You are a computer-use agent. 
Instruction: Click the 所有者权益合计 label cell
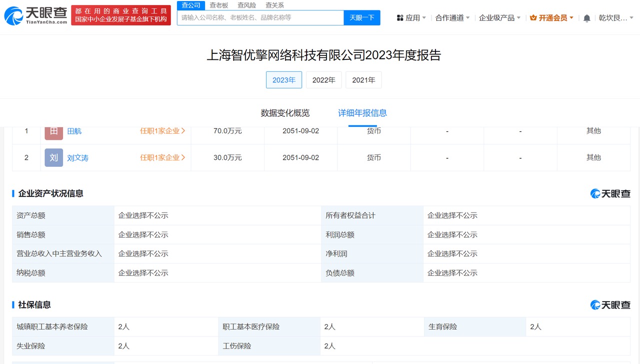372,215
